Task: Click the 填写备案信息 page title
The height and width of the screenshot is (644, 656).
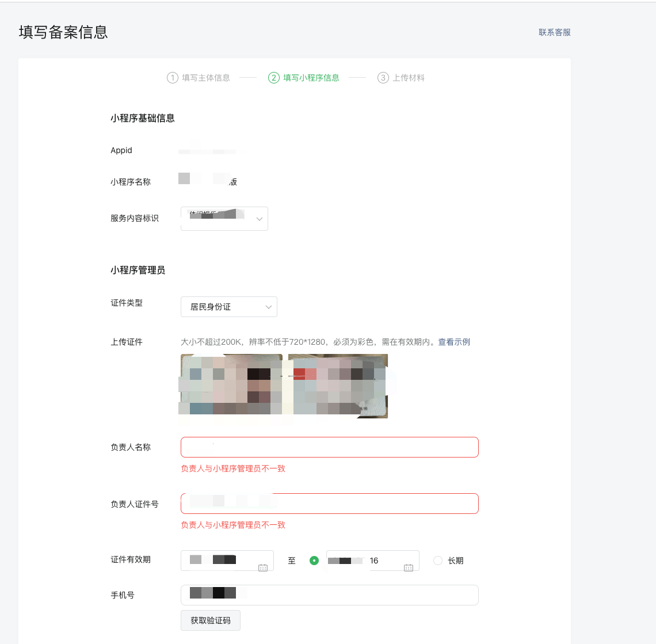Action: coord(63,32)
